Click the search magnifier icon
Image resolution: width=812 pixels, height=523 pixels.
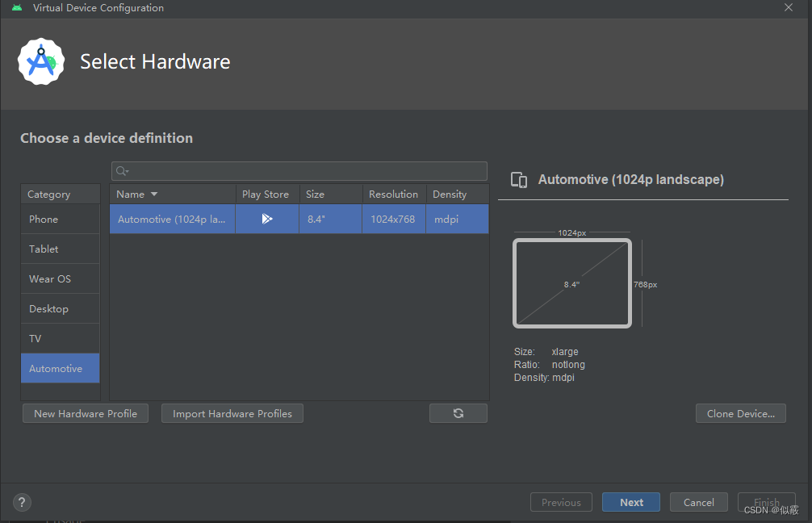pyautogui.click(x=122, y=171)
